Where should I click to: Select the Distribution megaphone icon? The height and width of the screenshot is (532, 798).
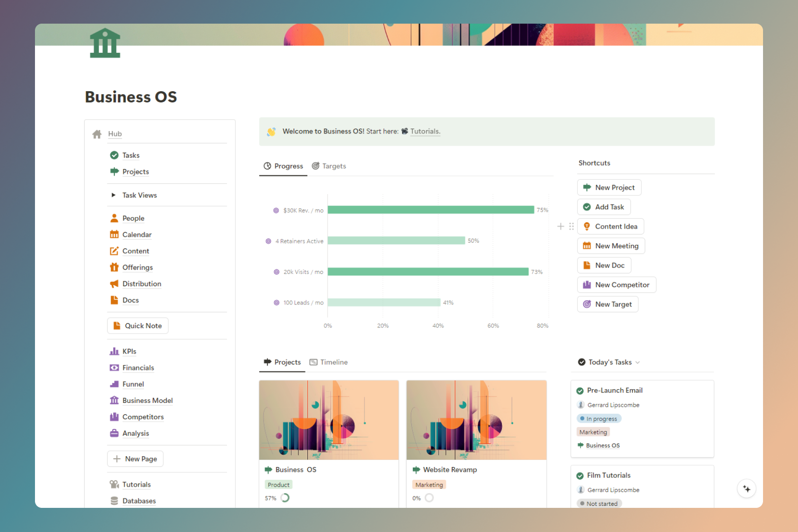(114, 284)
